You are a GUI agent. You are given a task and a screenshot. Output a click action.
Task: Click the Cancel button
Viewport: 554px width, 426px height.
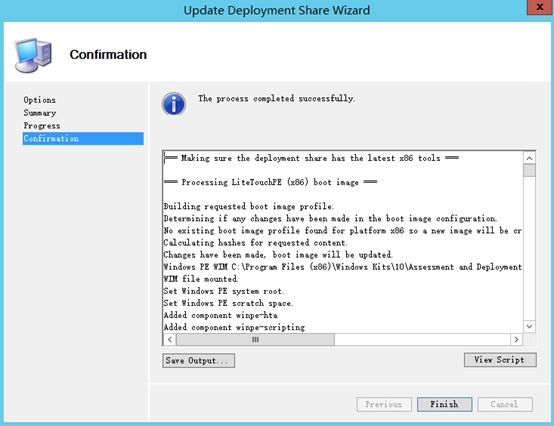505,404
